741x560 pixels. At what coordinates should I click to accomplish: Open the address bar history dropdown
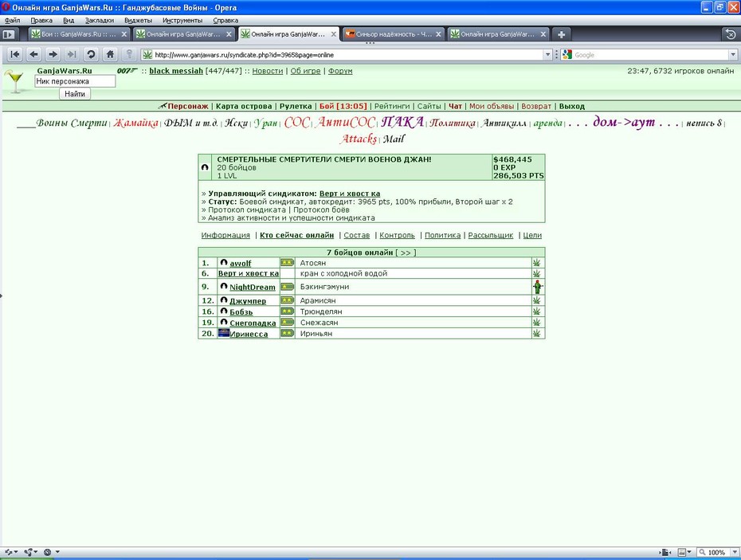point(547,55)
